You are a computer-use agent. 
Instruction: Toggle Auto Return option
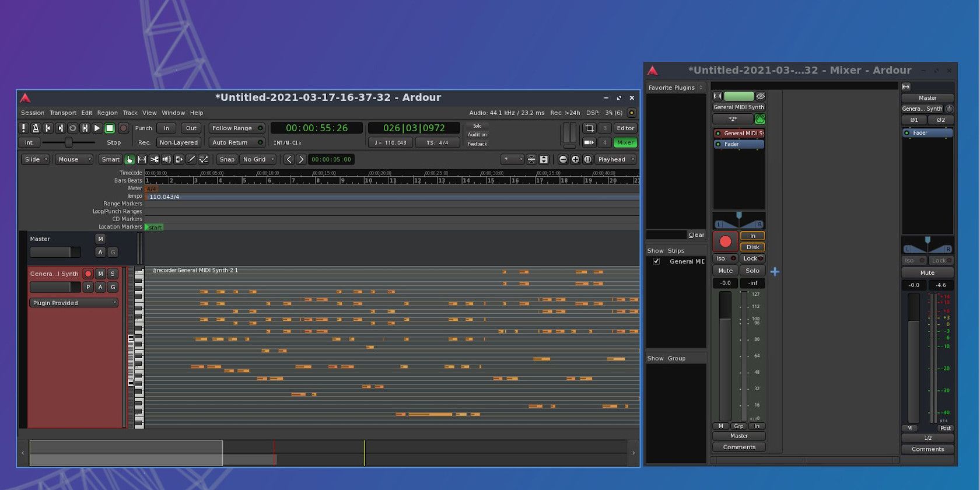click(x=237, y=142)
